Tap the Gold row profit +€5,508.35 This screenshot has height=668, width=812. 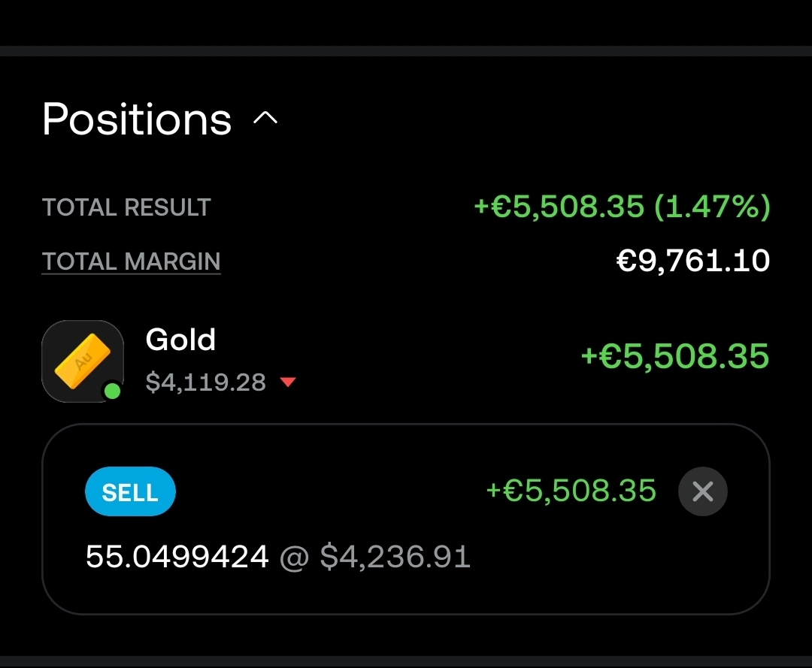(x=674, y=356)
